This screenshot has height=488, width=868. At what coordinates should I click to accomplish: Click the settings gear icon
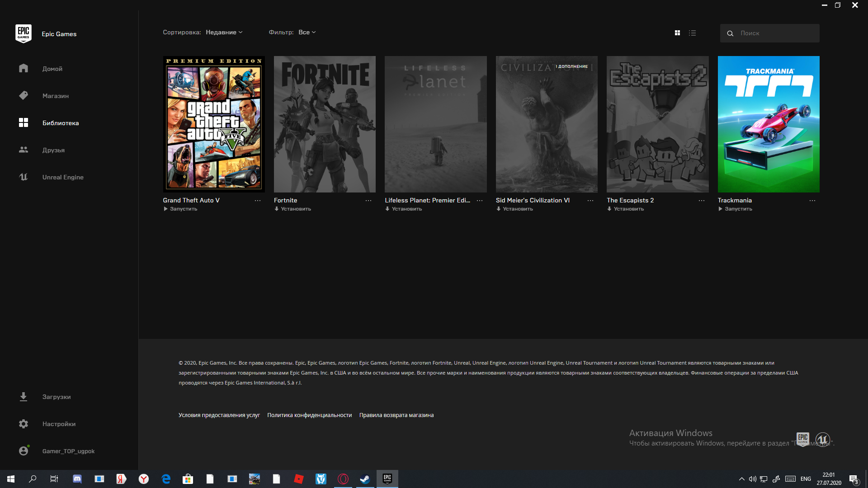point(24,424)
